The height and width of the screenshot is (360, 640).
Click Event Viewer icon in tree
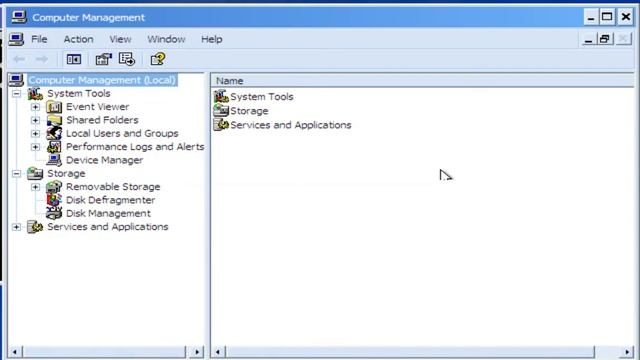[54, 107]
